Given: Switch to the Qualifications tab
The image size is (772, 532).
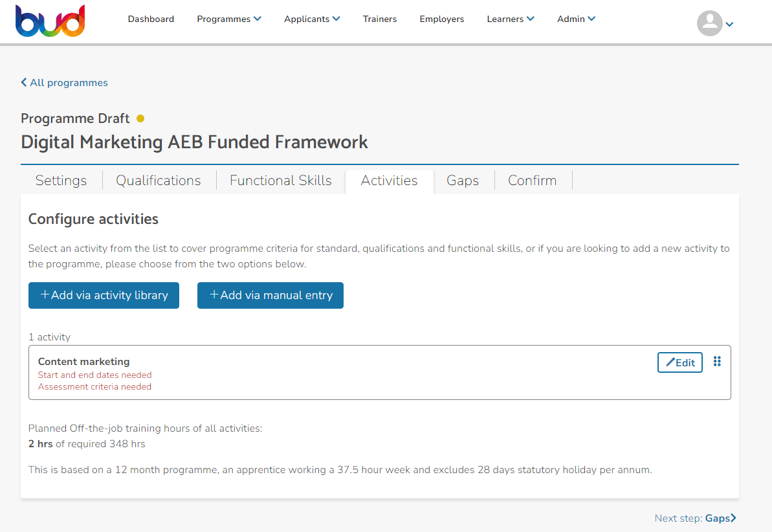Looking at the screenshot, I should [158, 181].
